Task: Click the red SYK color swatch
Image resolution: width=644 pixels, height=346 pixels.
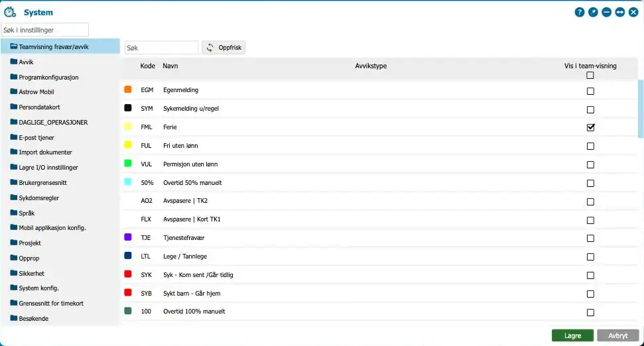Action: pyautogui.click(x=128, y=274)
